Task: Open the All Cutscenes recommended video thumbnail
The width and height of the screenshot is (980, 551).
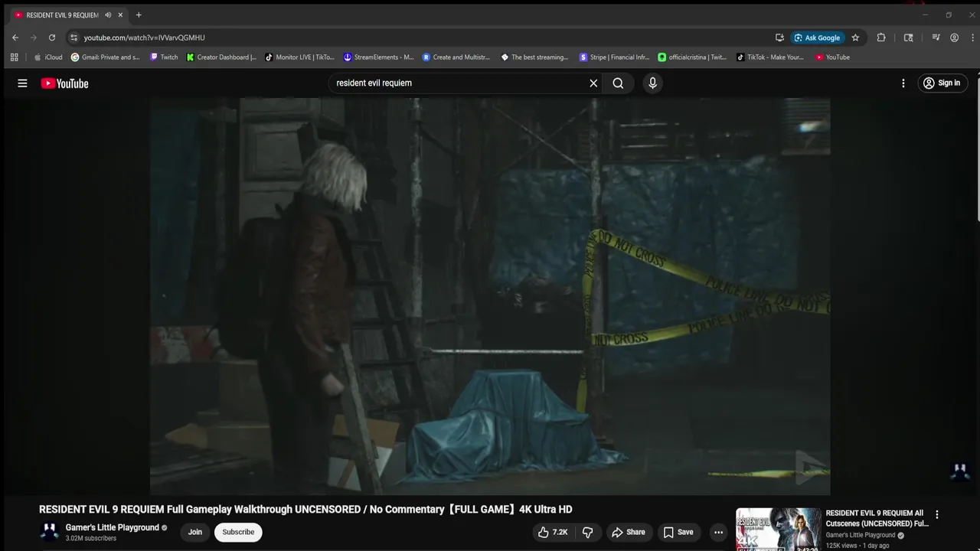Action: (779, 530)
